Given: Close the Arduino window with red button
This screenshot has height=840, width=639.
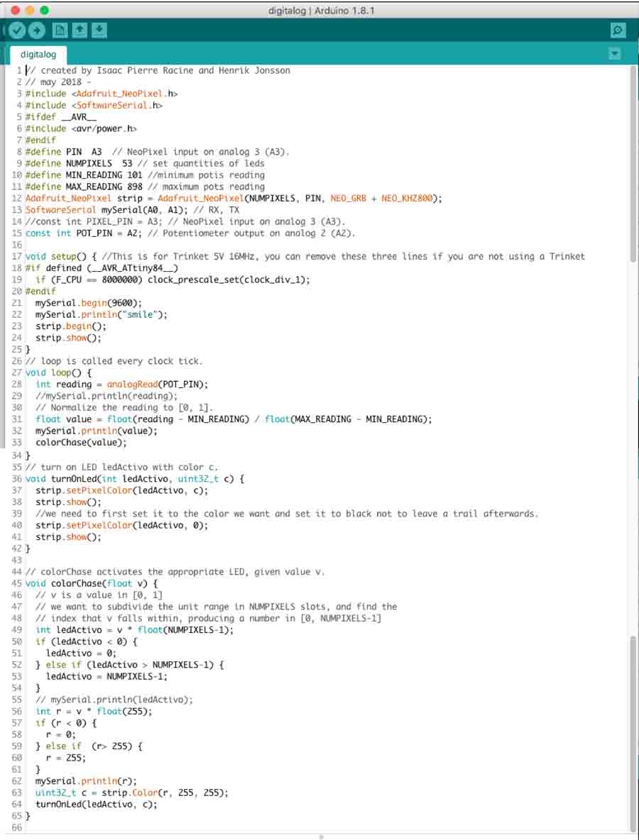Looking at the screenshot, I should 14,11.
